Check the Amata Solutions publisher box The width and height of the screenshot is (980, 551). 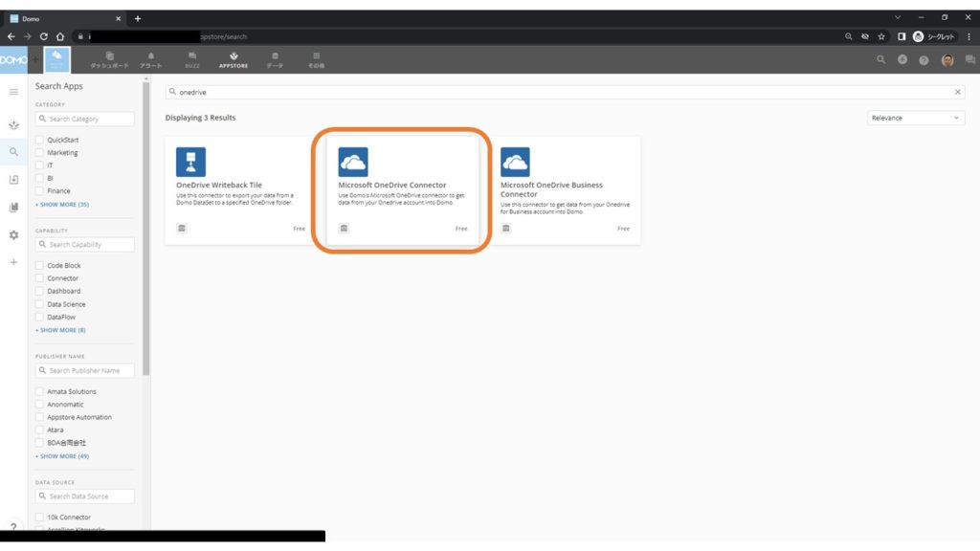(x=39, y=391)
